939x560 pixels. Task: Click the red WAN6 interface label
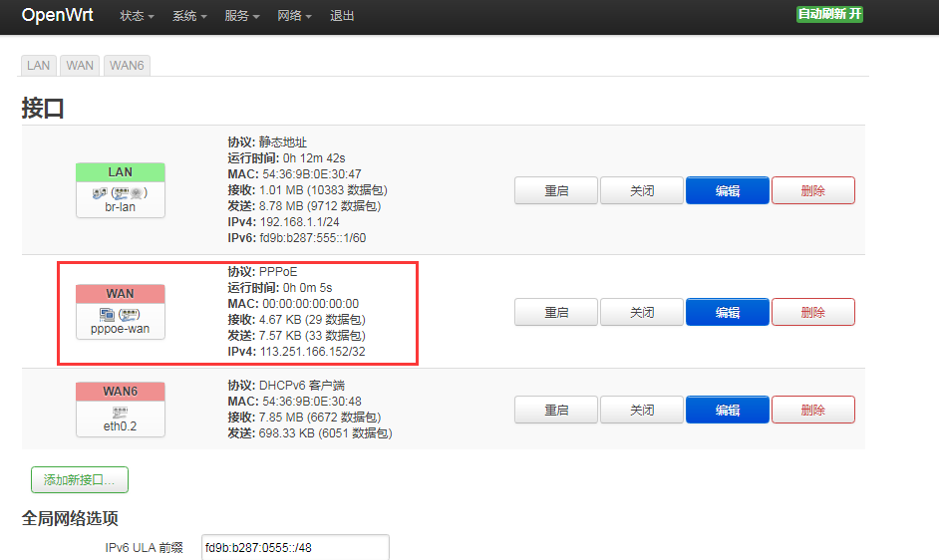point(121,392)
